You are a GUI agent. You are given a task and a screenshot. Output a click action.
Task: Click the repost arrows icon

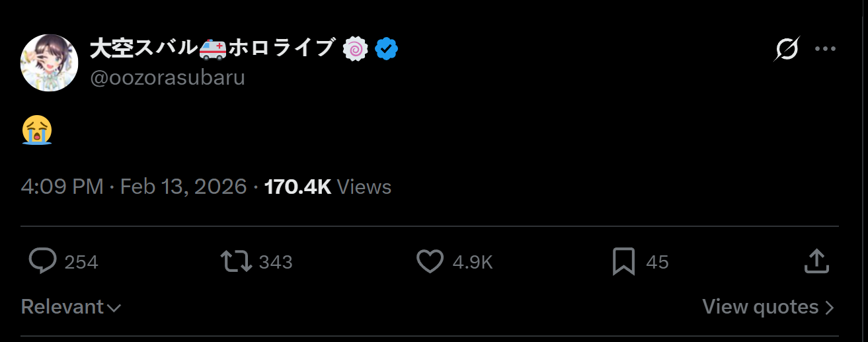tap(236, 261)
